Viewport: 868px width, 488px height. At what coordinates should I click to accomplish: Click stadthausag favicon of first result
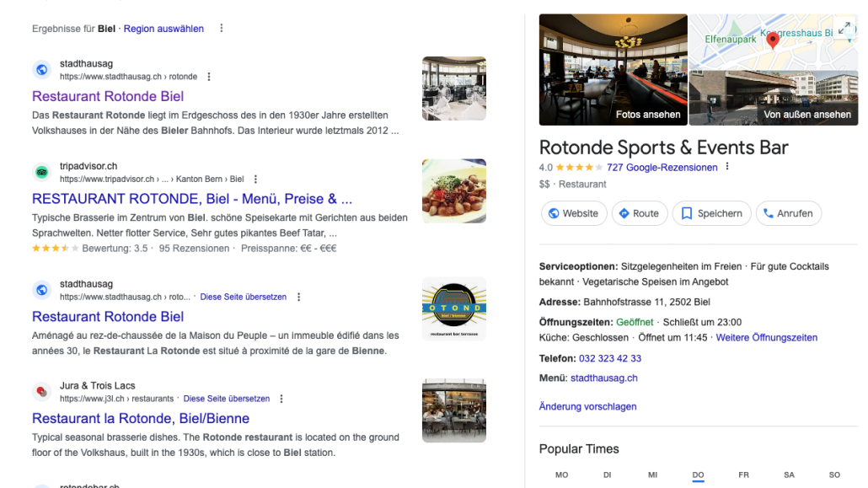tap(41, 70)
